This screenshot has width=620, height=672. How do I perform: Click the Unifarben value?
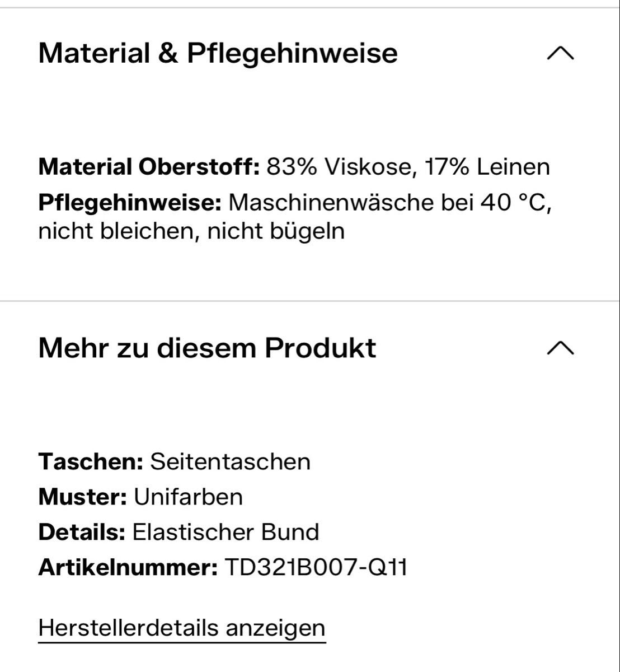[x=188, y=497]
